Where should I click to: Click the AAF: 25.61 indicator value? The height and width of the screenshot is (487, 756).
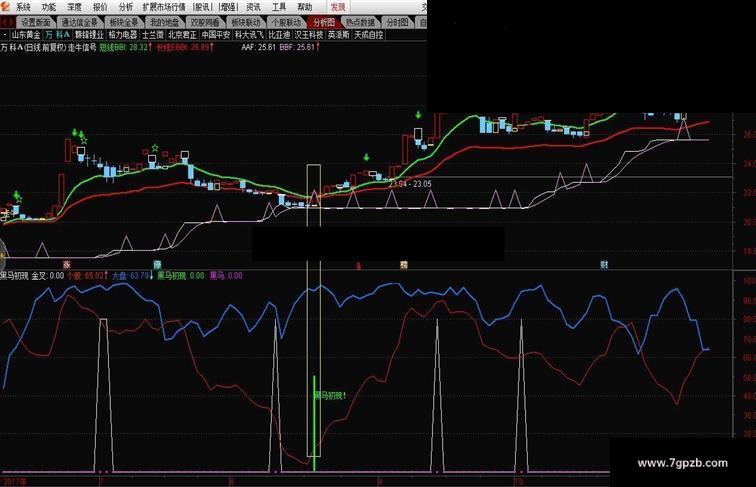click(258, 47)
